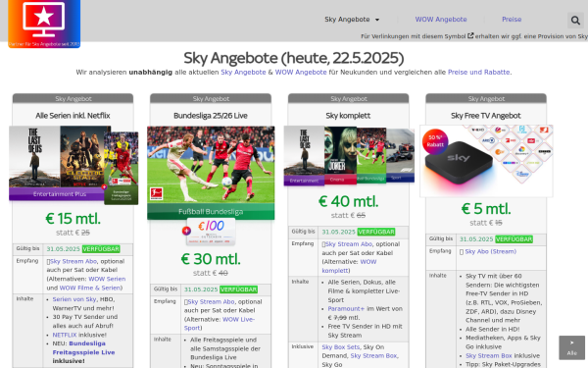Click the € 30 mtl. price
Image resolution: width=588 pixels, height=368 pixels.
(x=211, y=259)
